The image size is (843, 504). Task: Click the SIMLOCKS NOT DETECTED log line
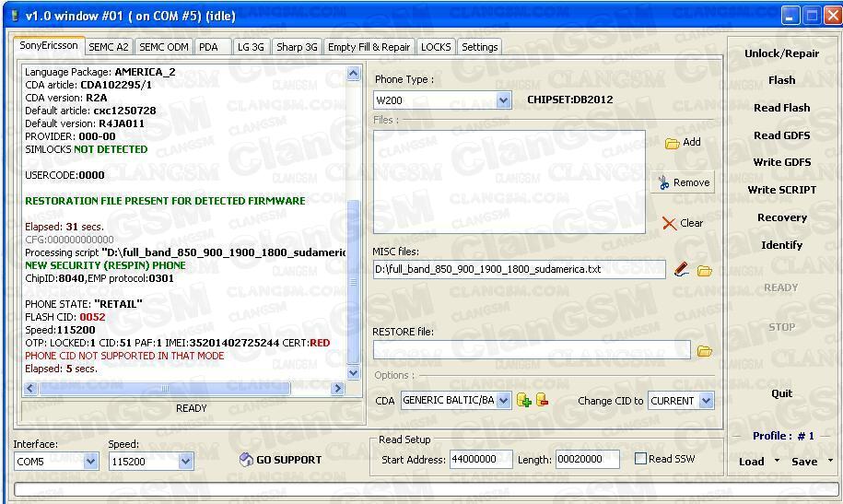click(x=86, y=149)
